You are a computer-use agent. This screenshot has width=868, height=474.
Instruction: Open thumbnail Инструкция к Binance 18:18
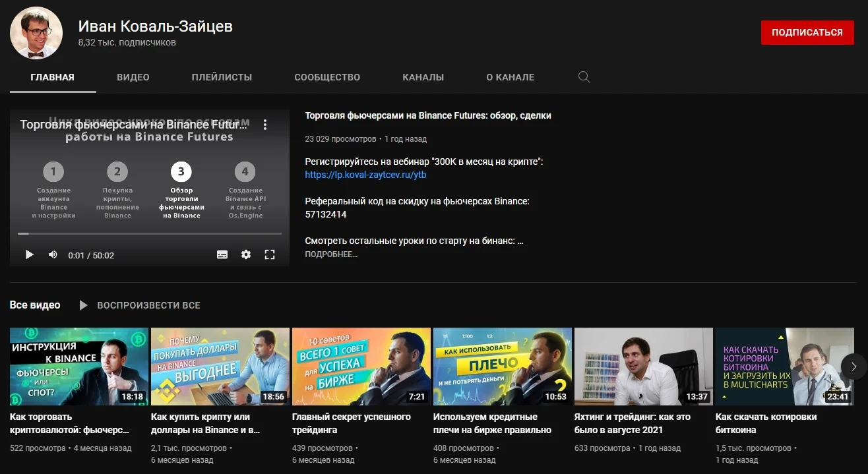point(79,367)
